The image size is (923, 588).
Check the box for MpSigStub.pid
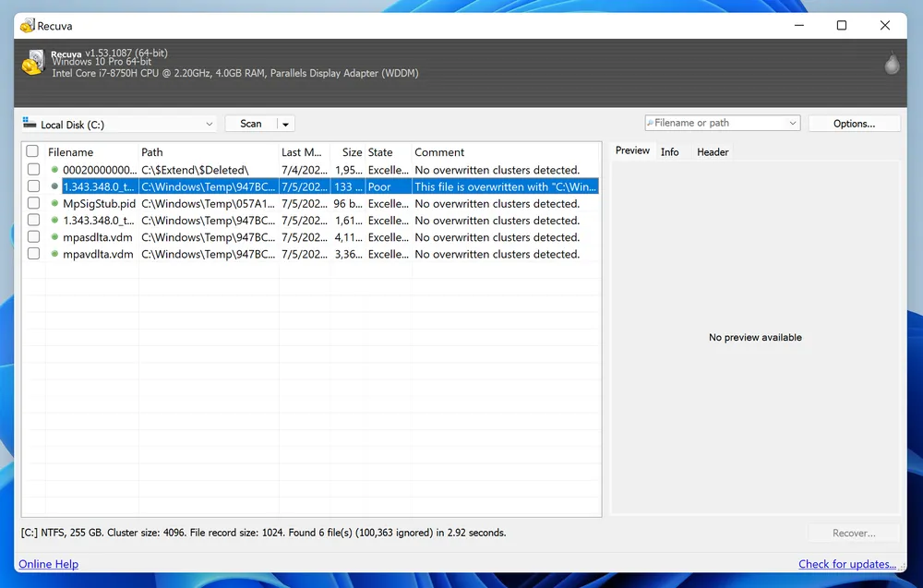33,204
